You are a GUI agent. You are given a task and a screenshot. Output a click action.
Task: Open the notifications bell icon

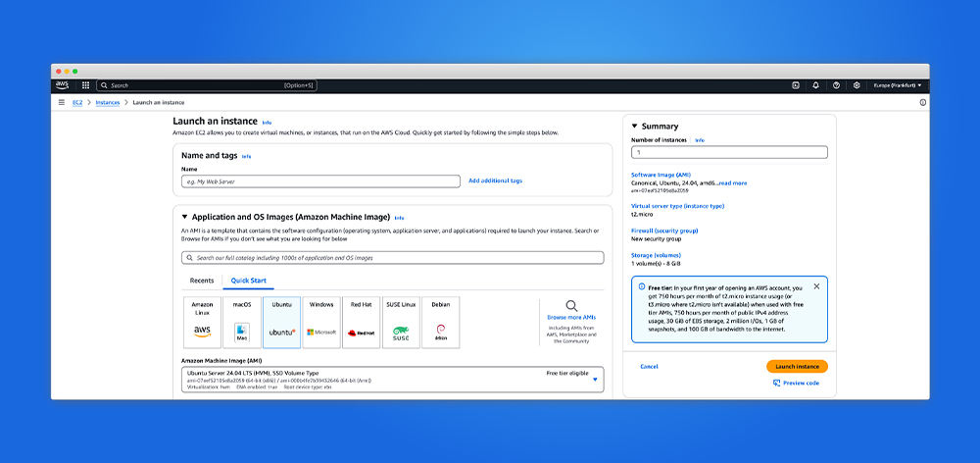click(815, 85)
